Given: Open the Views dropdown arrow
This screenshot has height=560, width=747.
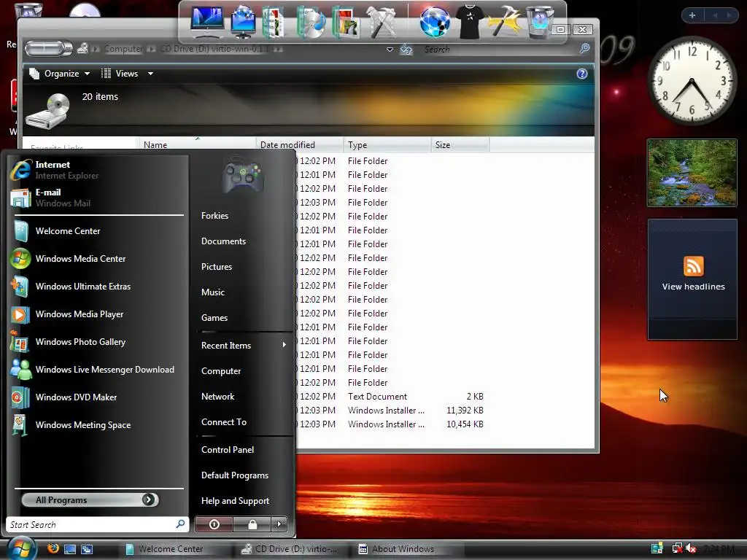Looking at the screenshot, I should 150,74.
